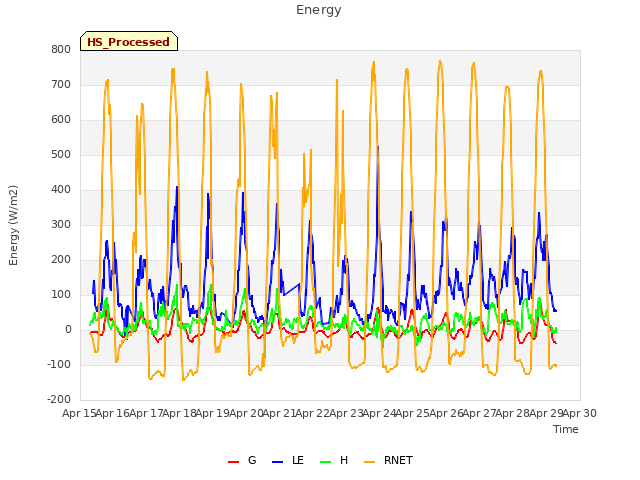Click the Apr 26 x-axis label
This screenshot has height=480, width=640.
pos(446,413)
